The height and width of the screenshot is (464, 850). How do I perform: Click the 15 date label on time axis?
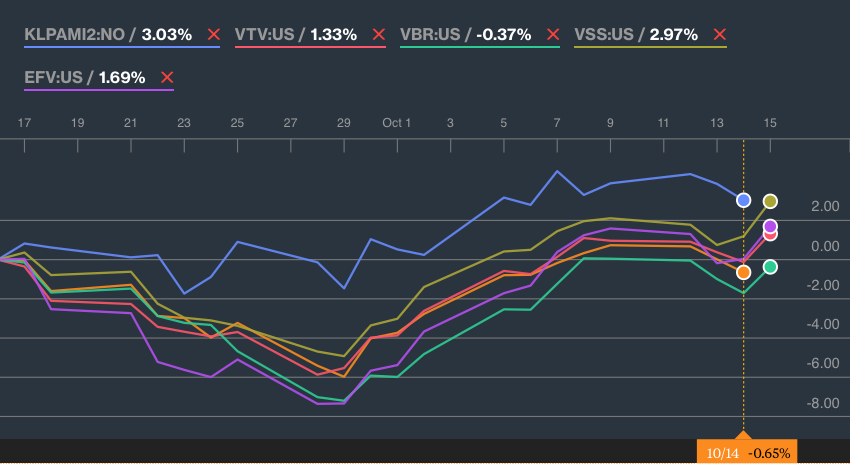770,123
